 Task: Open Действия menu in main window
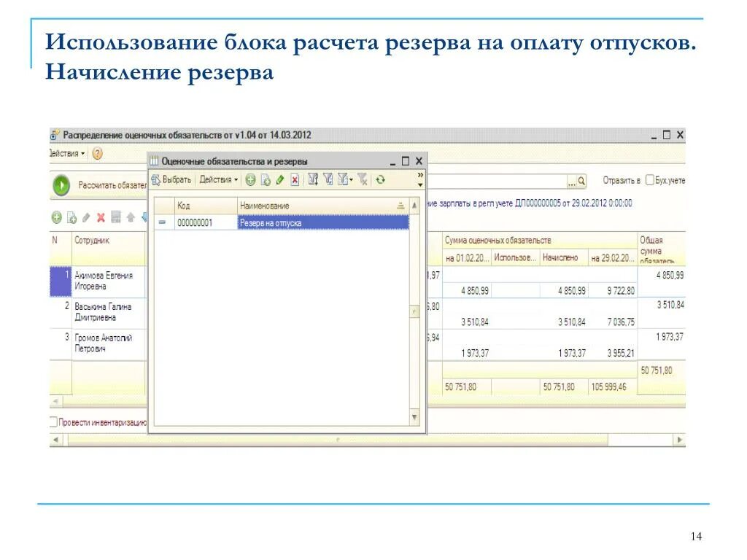point(67,153)
